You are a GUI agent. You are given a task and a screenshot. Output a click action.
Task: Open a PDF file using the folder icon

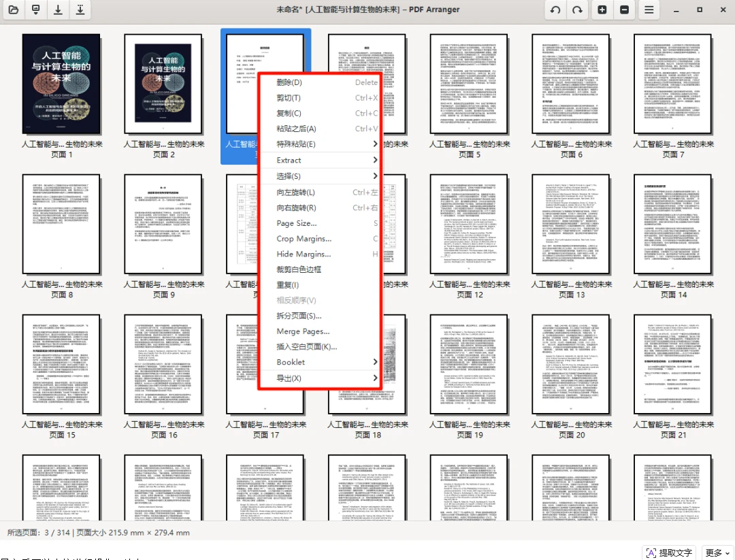point(14,10)
